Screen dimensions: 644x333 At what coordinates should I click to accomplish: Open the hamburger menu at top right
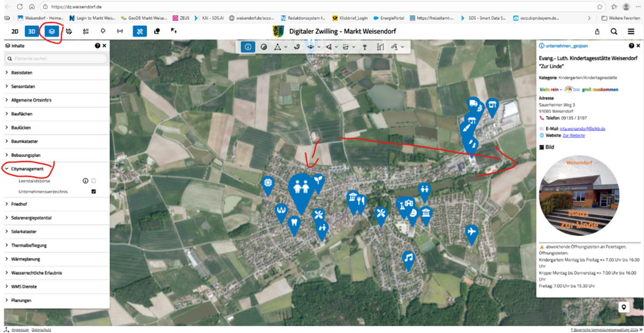[x=631, y=32]
